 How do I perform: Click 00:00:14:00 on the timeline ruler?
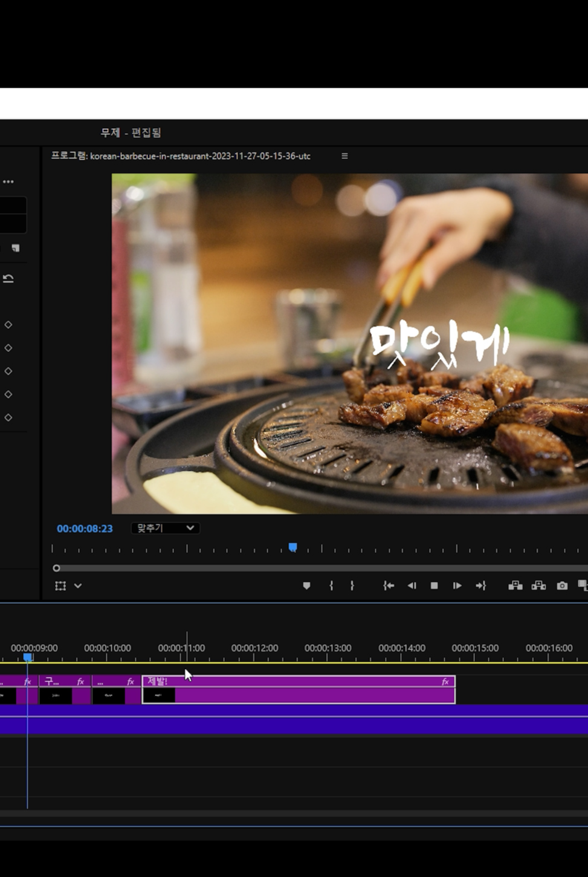(402, 648)
